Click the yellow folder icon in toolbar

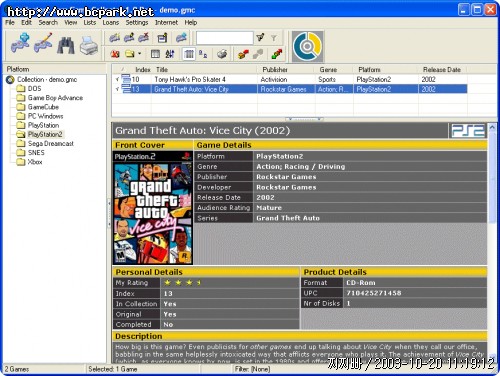(x=130, y=54)
